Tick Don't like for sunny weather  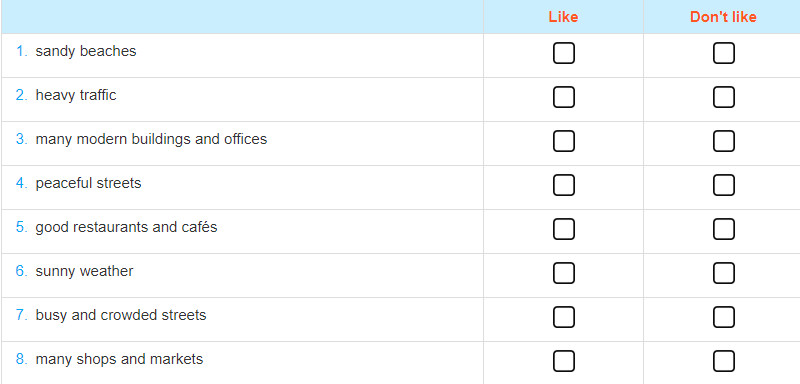point(723,273)
